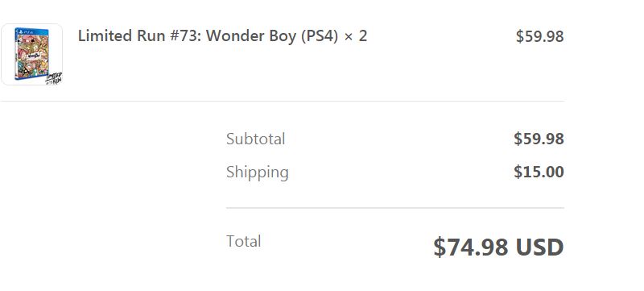The image size is (644, 291).
Task: Open the Limited Run #73: Wonder Boy title
Action: 208,36
